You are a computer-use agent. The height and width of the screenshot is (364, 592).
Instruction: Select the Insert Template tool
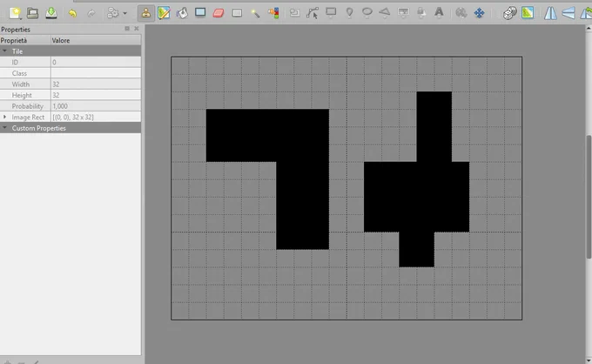pos(421,13)
